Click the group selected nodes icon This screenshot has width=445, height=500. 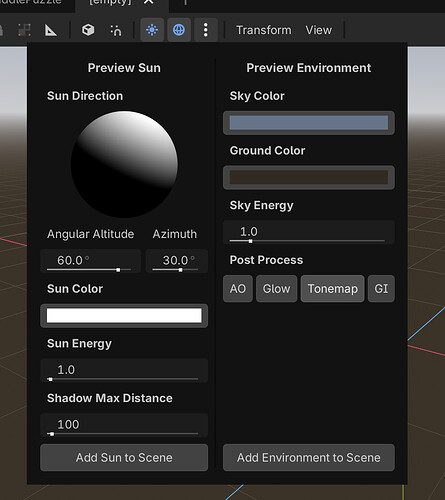pos(24,30)
